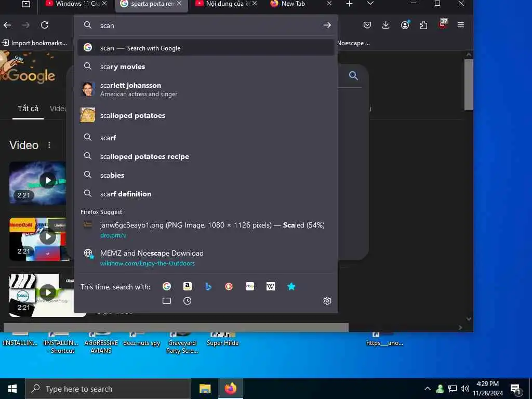The height and width of the screenshot is (399, 532).
Task: Click the Windows taskbar search box
Action: pyautogui.click(x=108, y=389)
